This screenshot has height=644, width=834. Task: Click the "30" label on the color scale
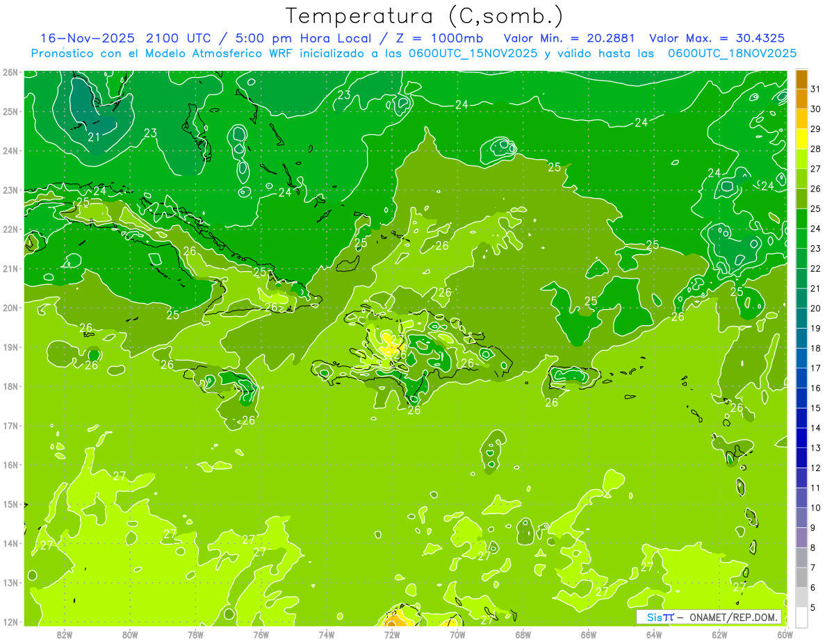pyautogui.click(x=816, y=109)
